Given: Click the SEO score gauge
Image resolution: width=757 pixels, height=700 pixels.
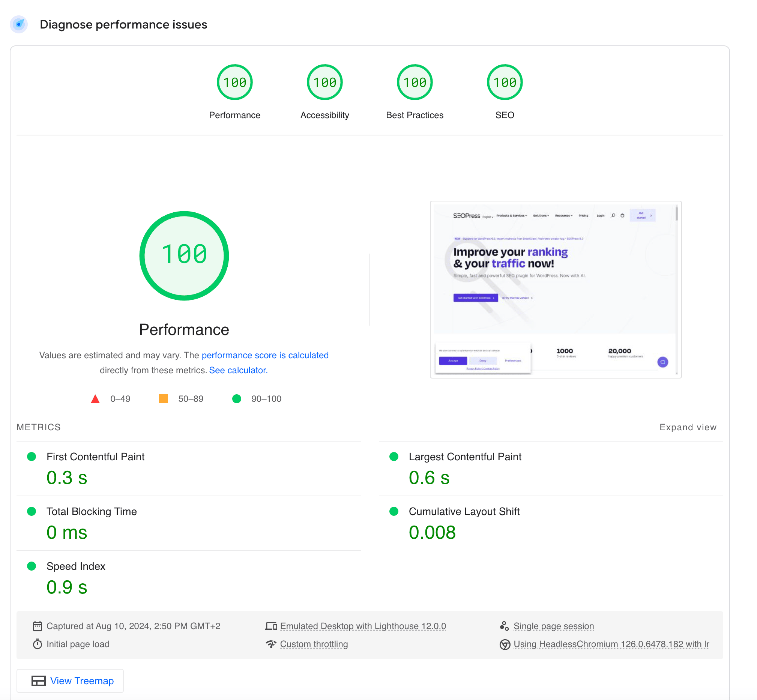Looking at the screenshot, I should click(505, 82).
